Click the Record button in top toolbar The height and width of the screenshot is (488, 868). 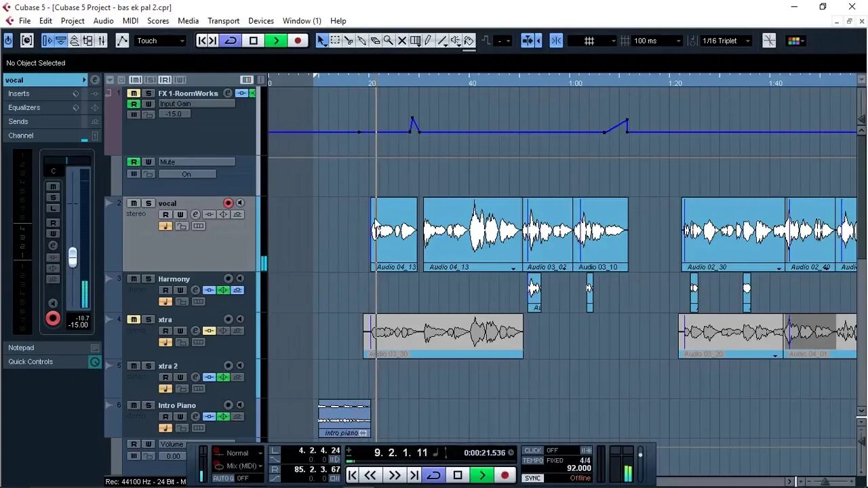click(x=298, y=41)
